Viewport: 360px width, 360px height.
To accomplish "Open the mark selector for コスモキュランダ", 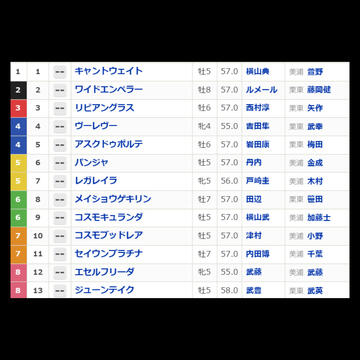I will [60, 218].
